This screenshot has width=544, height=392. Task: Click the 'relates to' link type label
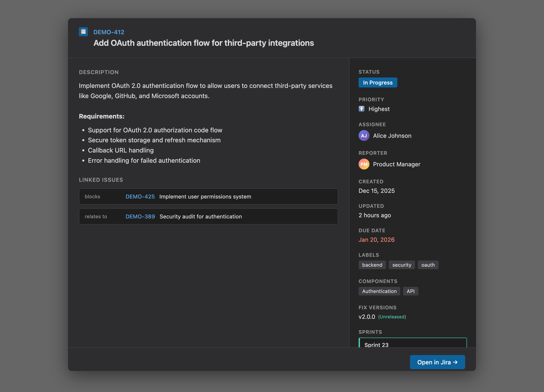tap(96, 216)
